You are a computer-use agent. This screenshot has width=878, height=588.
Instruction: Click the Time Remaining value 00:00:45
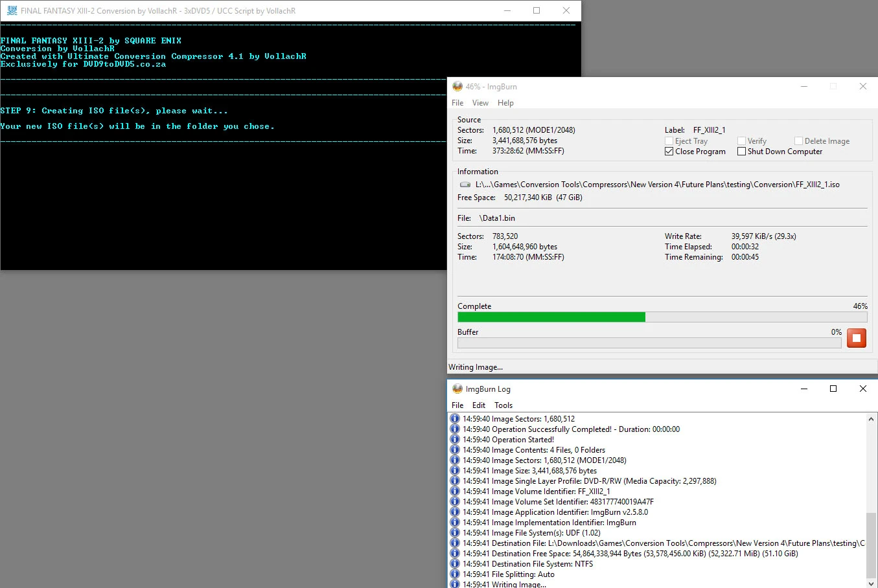745,257
